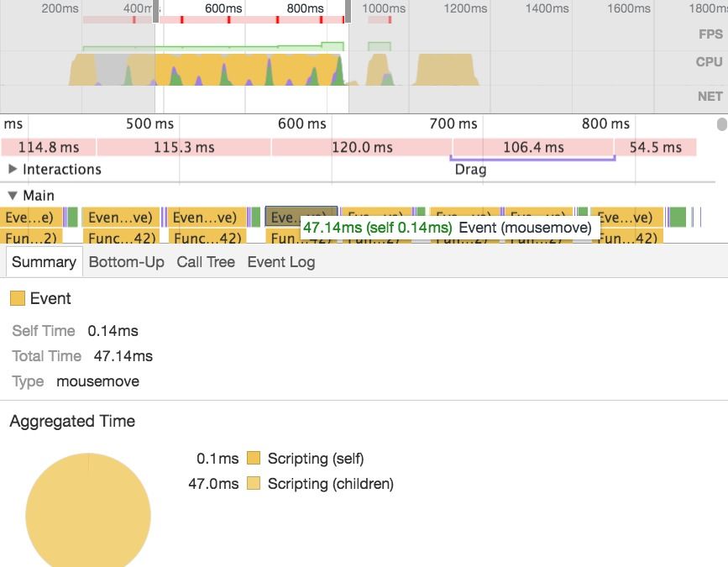728x567 pixels.
Task: Select the rightmost 'Fun...42)' function block
Action: click(x=626, y=238)
